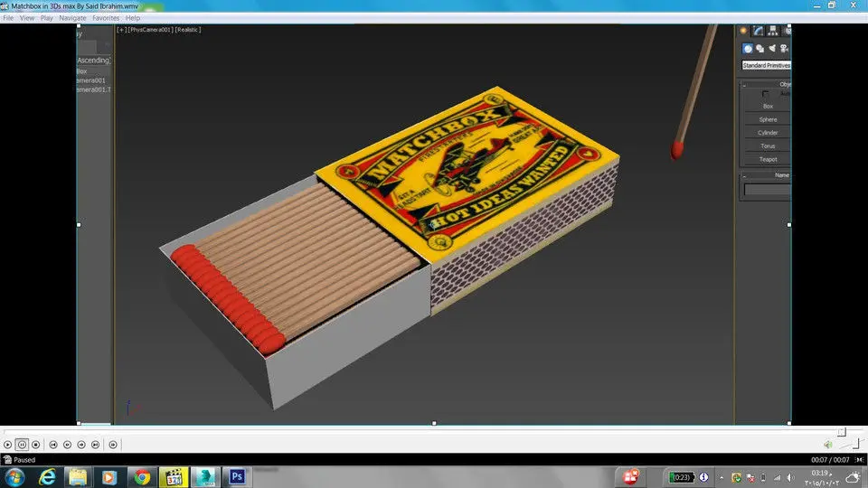This screenshot has width=868, height=488.
Task: Skip to previous track button
Action: [x=53, y=445]
